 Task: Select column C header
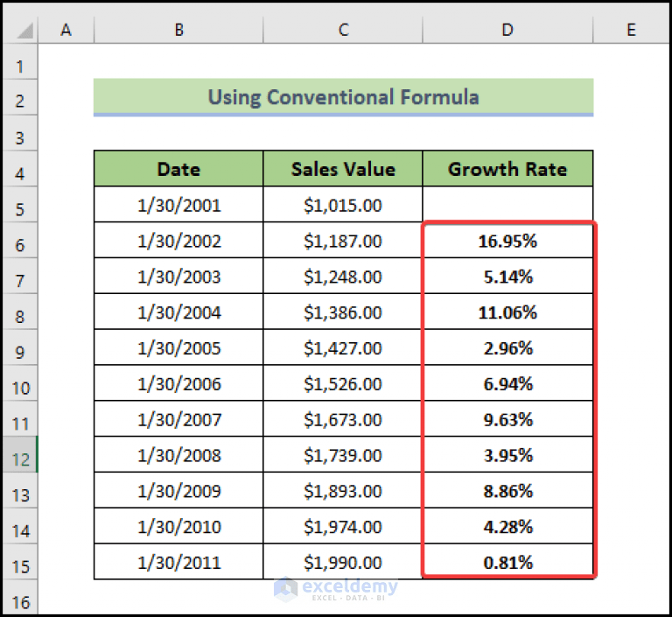[x=343, y=30]
